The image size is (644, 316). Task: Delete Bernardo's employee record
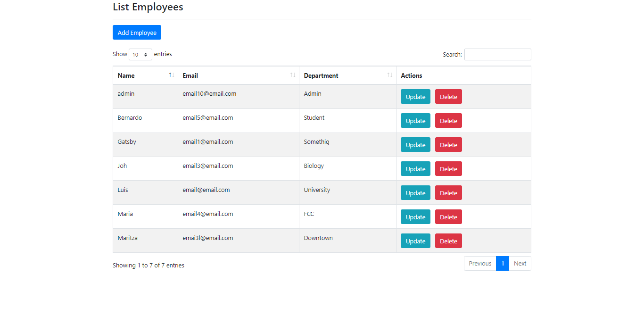448,121
